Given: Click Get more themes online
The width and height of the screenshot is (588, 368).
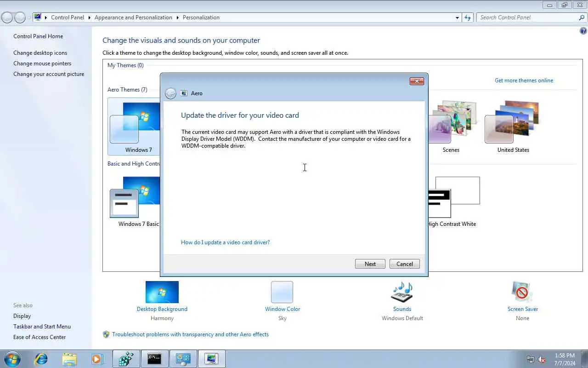Looking at the screenshot, I should [x=524, y=80].
